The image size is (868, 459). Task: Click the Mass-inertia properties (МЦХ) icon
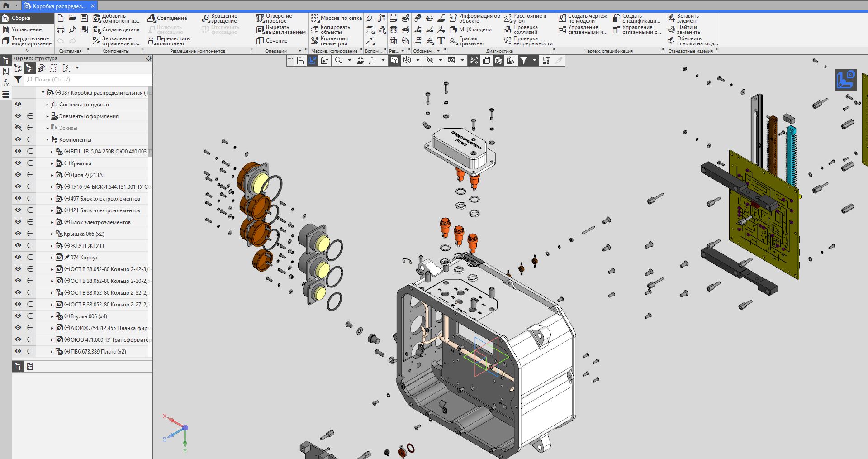point(453,29)
